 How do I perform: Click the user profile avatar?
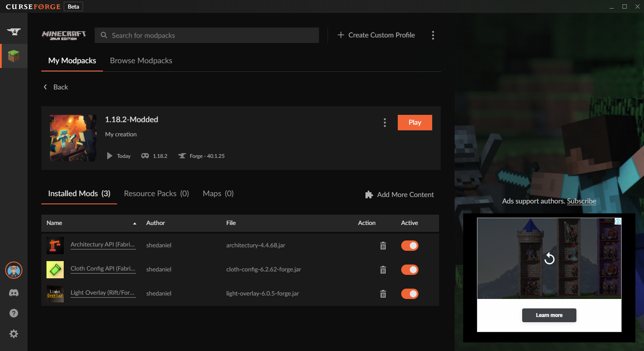coord(14,270)
